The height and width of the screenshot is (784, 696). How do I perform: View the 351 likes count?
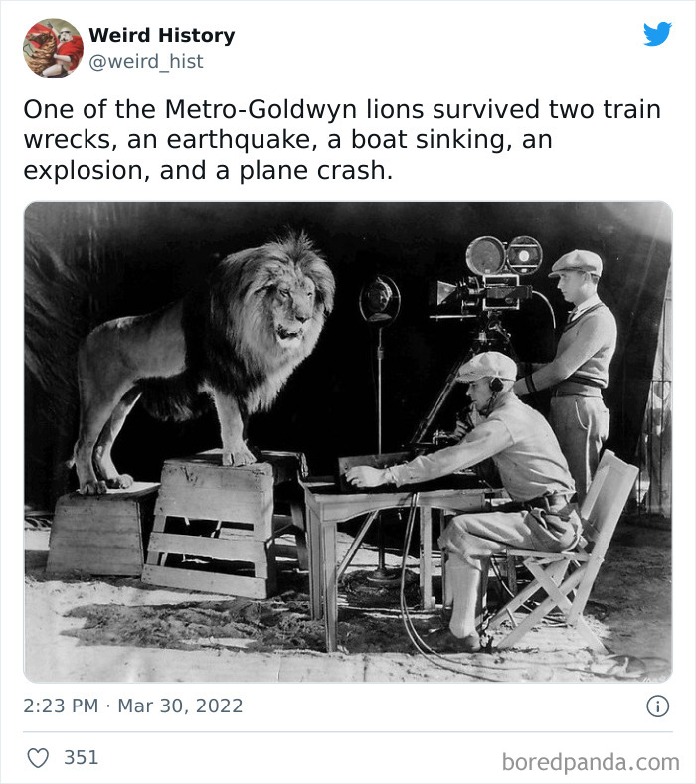click(x=82, y=757)
